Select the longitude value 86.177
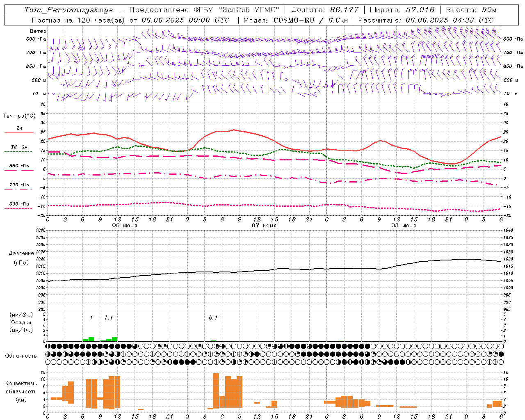 point(345,10)
